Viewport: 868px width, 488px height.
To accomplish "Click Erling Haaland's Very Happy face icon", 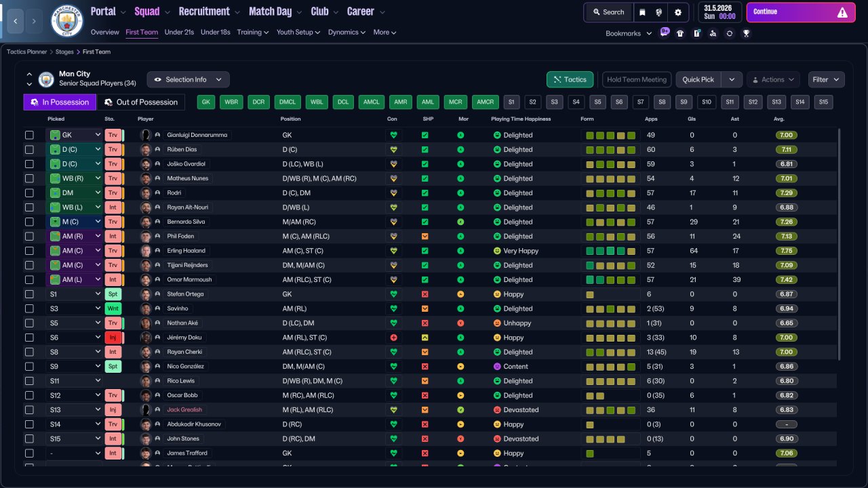I will (497, 251).
